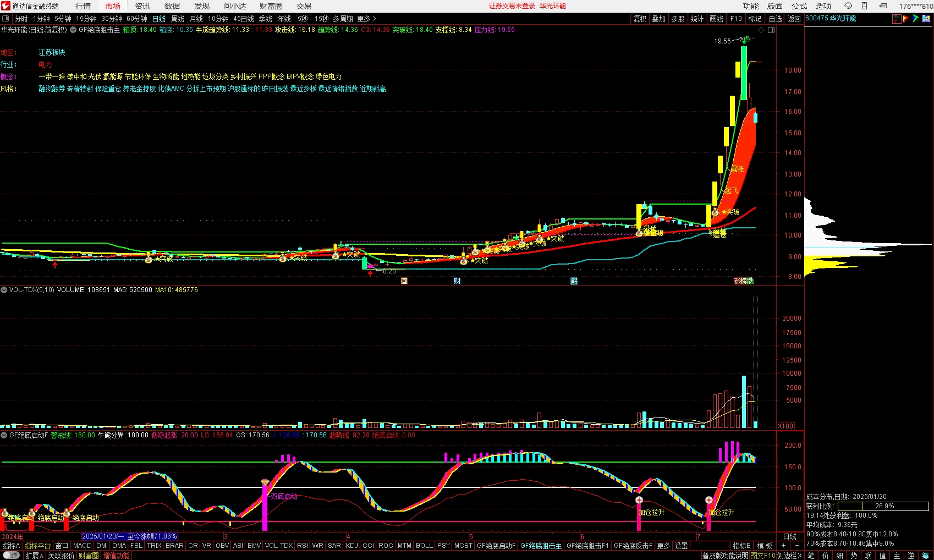Click the green-blue arrow icon beside the stock name
Screen dimensions: 934x560
(916, 19)
